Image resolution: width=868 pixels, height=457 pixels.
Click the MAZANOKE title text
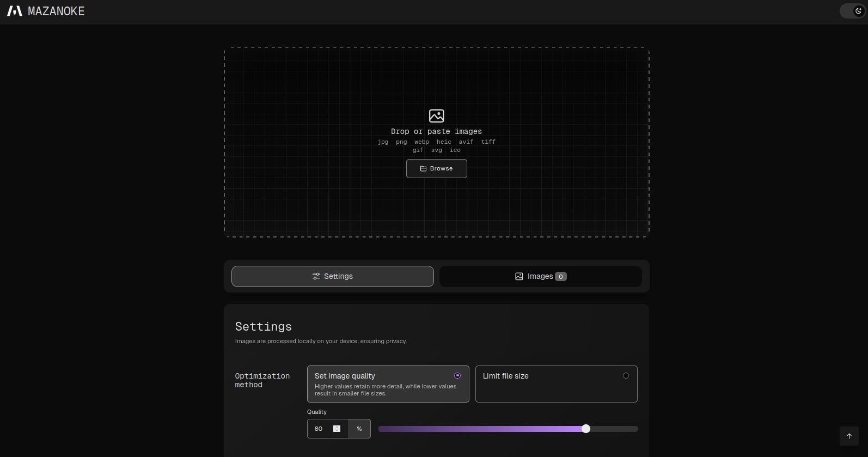tap(56, 11)
